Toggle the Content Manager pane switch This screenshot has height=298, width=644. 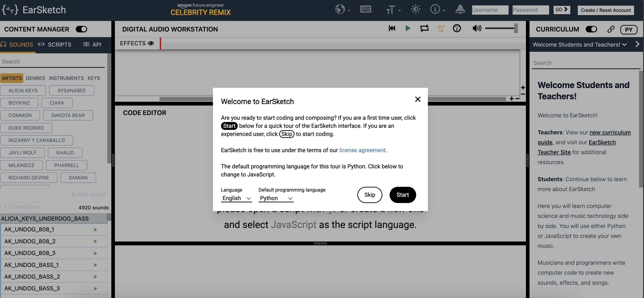tap(82, 29)
